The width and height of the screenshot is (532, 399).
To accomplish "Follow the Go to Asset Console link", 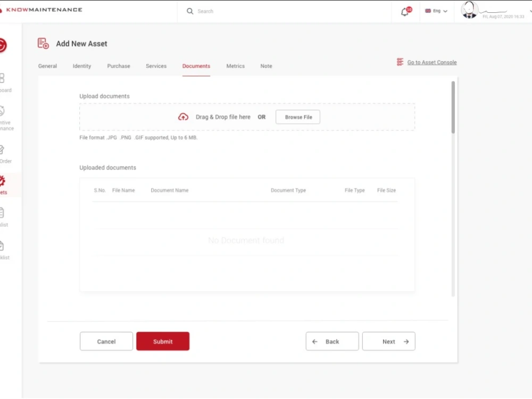I will click(432, 62).
